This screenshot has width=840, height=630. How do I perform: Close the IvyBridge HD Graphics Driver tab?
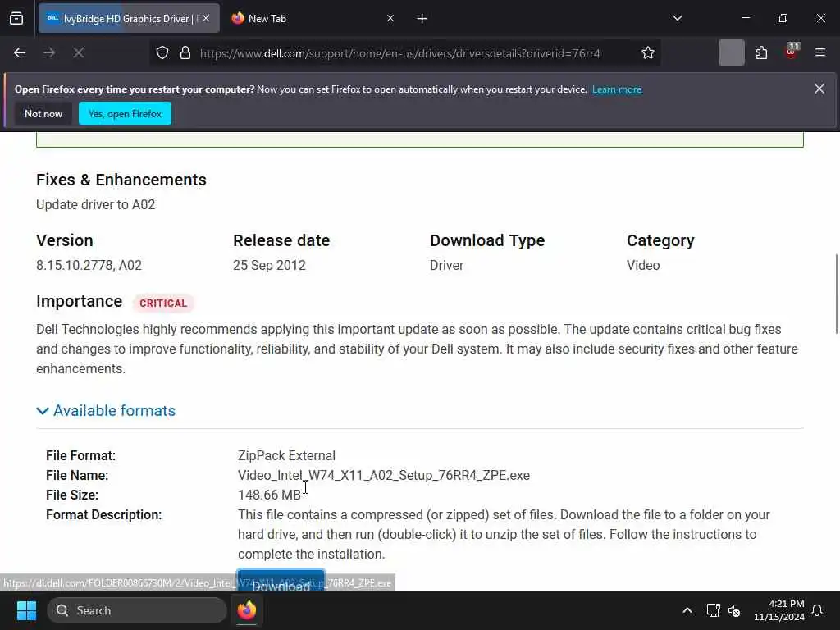point(206,18)
